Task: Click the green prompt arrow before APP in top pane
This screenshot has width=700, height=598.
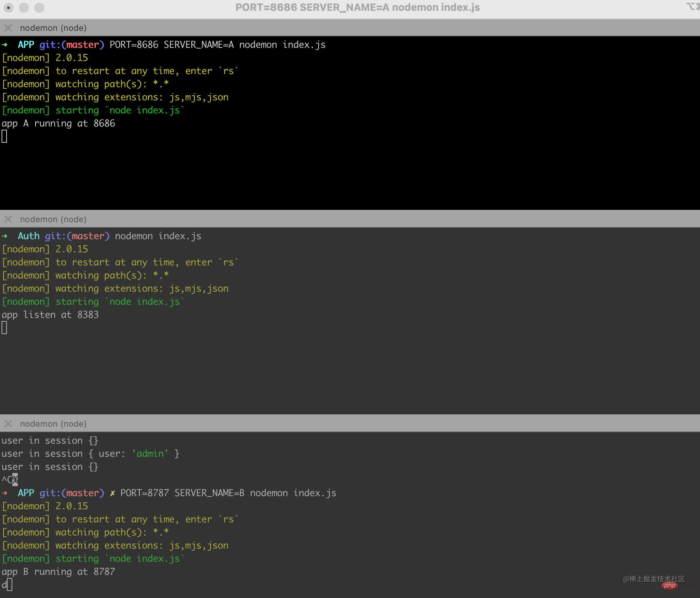Action: point(5,45)
